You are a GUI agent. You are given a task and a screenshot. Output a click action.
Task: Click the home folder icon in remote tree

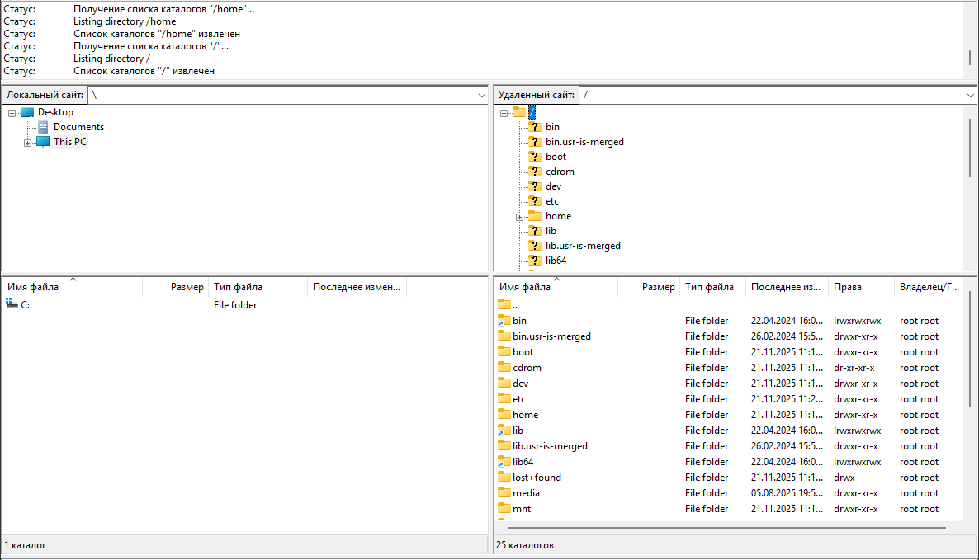pos(534,216)
